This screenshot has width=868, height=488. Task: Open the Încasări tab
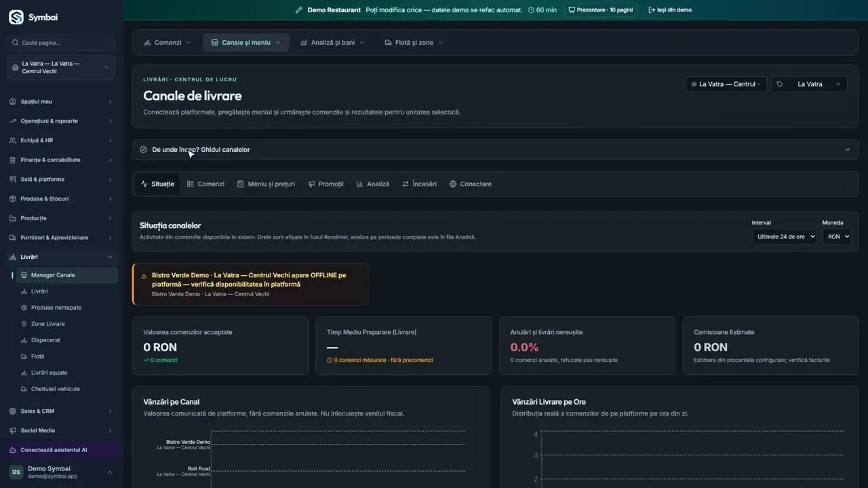click(419, 184)
